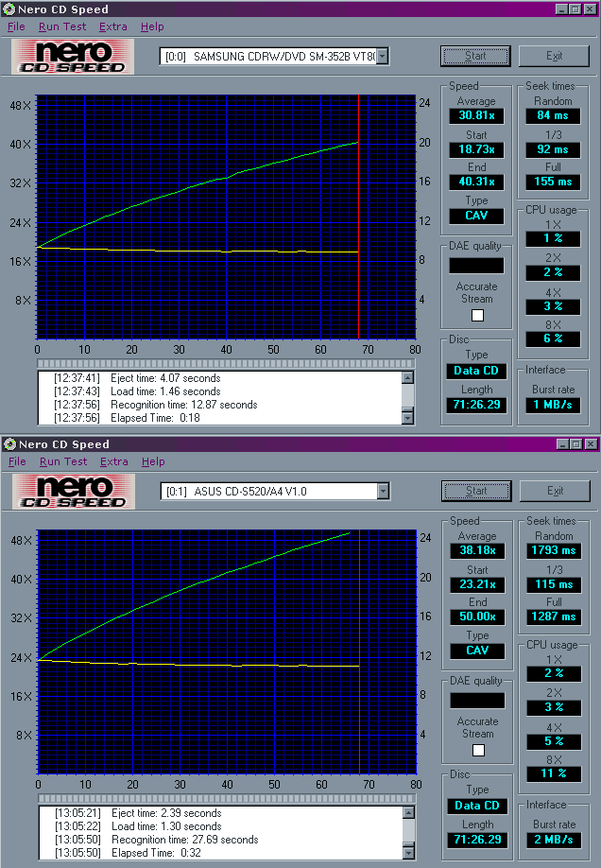Click Load time: 1.46 seconds log line
Viewport: 601px width, 868px height.
point(137,391)
